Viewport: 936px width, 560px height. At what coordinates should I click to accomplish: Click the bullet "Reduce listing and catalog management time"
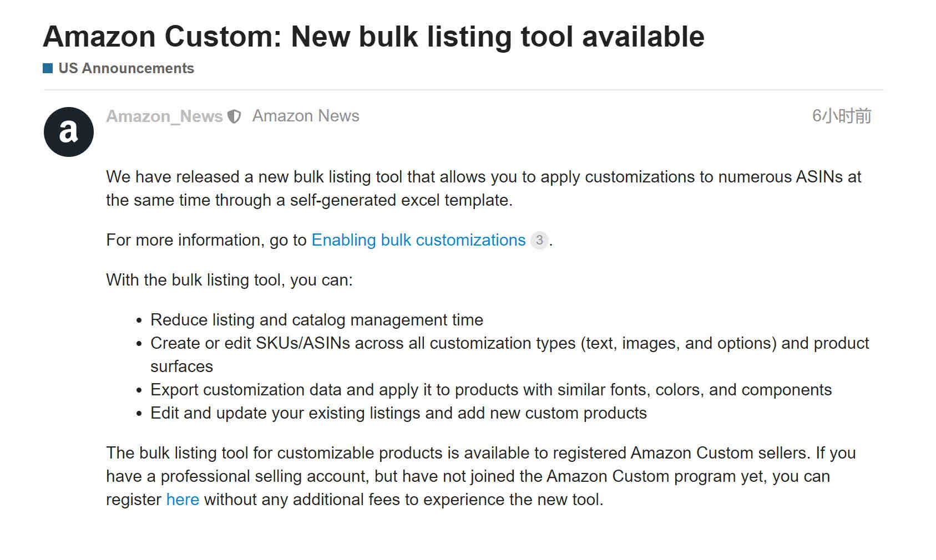coord(317,320)
